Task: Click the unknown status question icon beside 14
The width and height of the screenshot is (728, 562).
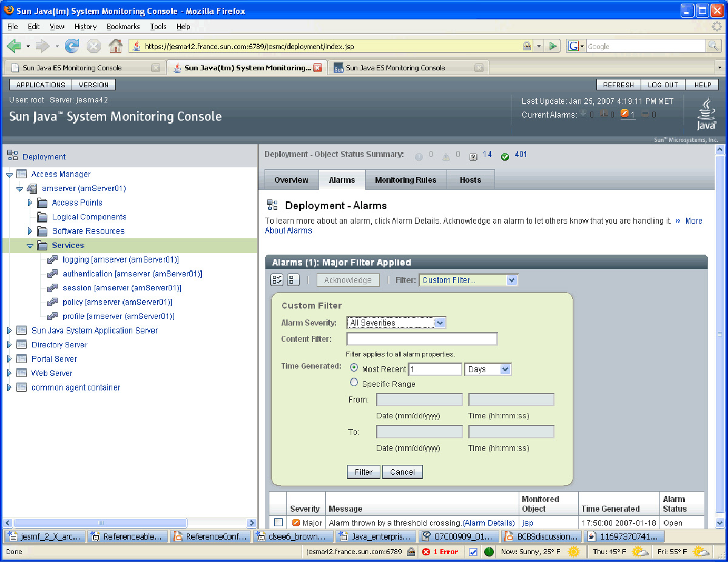Action: click(473, 157)
